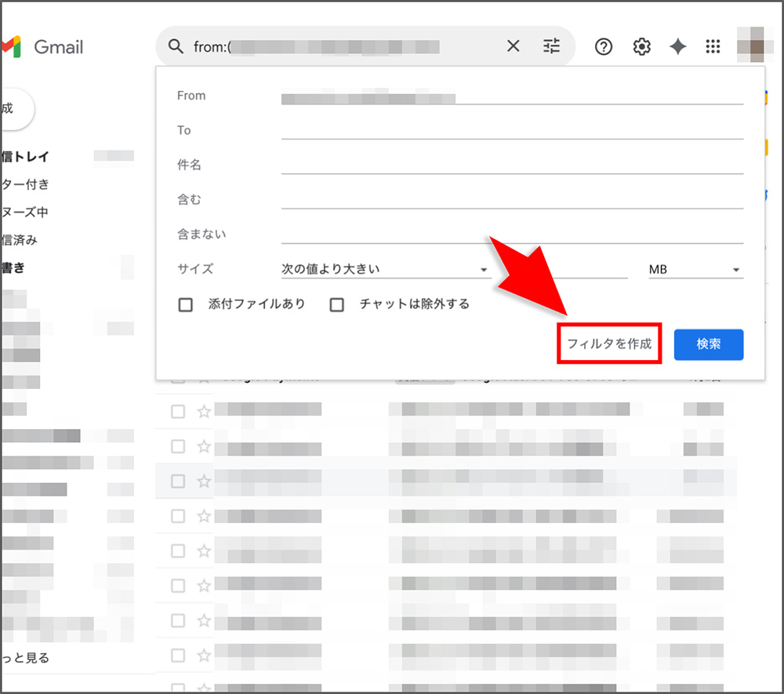Open Gmail settings gear
784x694 pixels.
(x=641, y=46)
